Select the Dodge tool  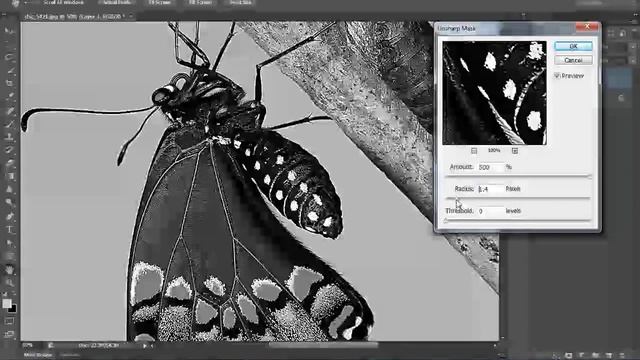tap(9, 202)
